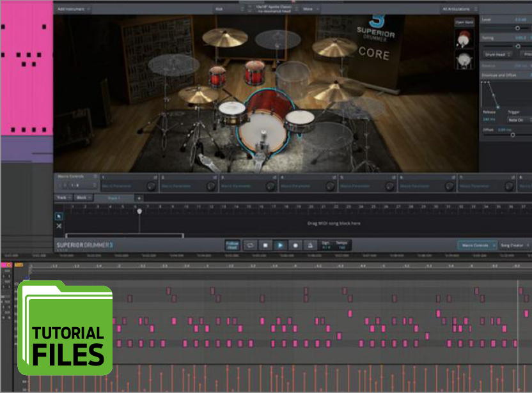
Task: Click the green Tutorial Files folder icon
Action: [x=65, y=327]
